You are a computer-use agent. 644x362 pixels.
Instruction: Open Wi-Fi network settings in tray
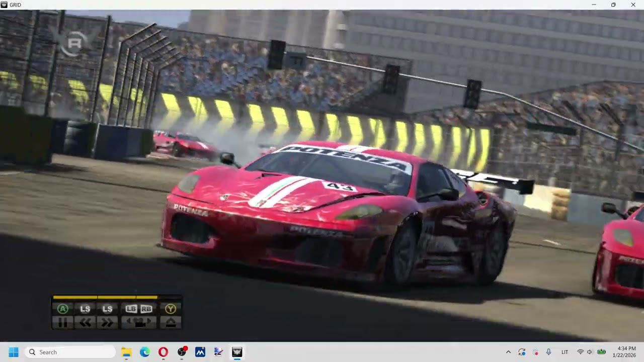coord(580,352)
